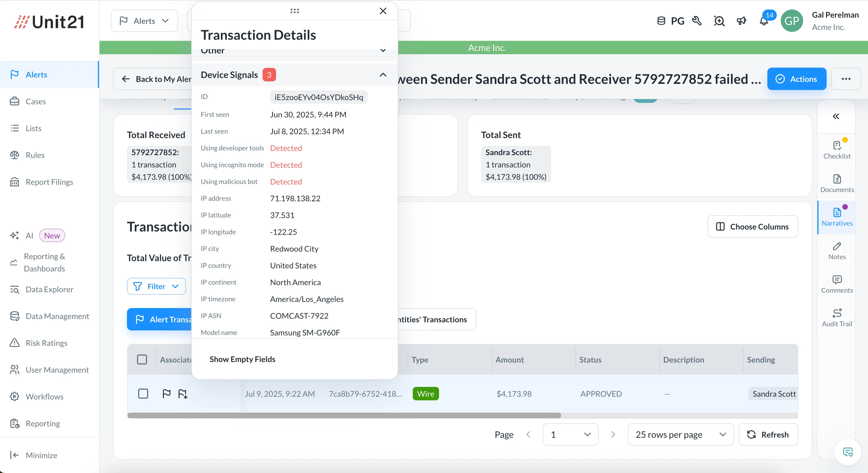Check the select-all box in the transactions table
This screenshot has height=473, width=868.
pos(142,360)
